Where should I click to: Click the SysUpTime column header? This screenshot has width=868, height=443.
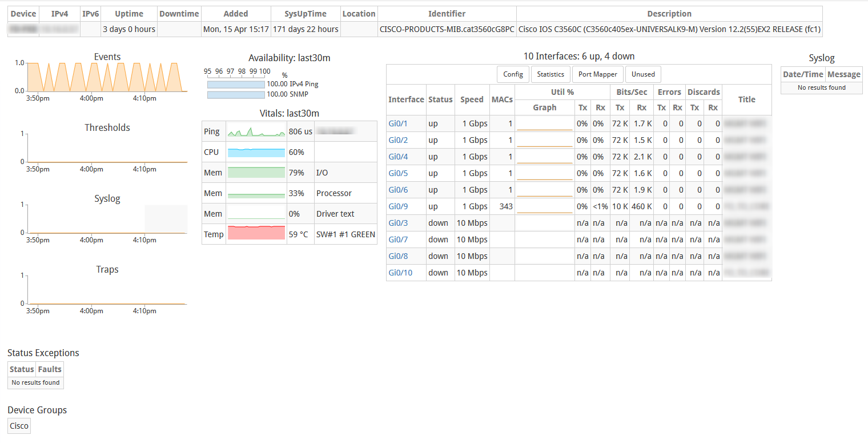[306, 14]
